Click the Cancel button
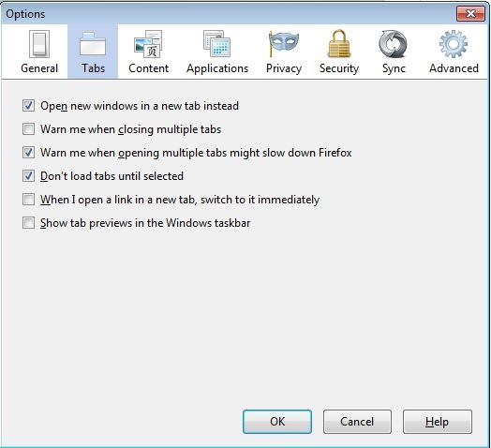 [x=357, y=422]
